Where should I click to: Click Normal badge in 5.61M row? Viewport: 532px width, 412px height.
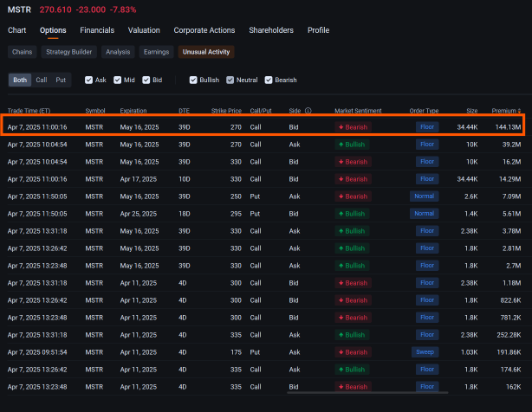424,214
